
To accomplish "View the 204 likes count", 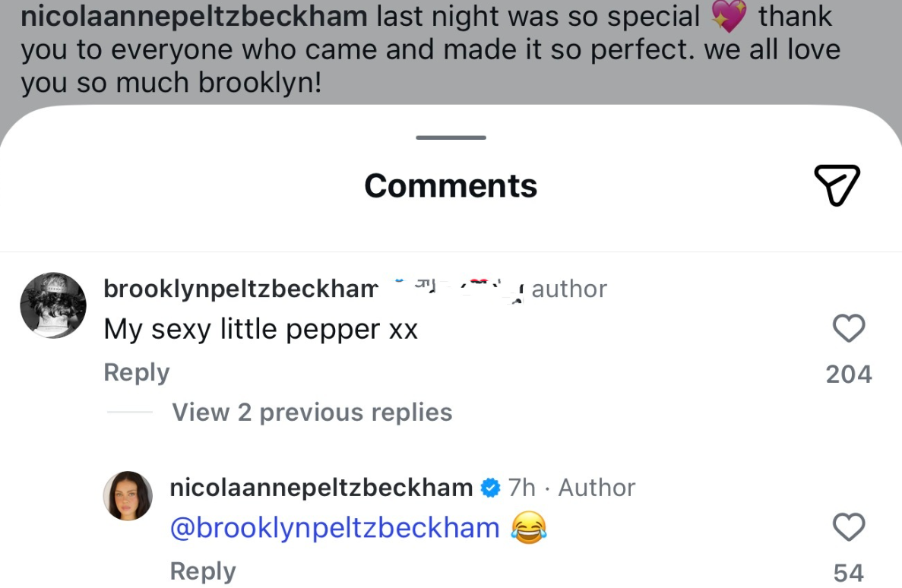I will (x=849, y=374).
